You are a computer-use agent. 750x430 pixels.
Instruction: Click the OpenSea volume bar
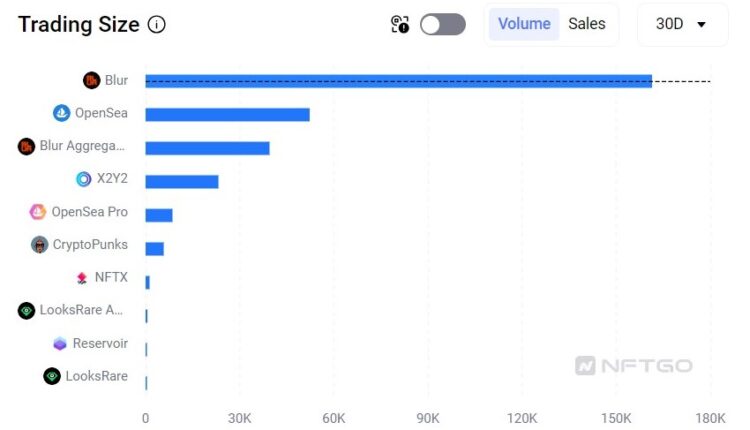[227, 114]
